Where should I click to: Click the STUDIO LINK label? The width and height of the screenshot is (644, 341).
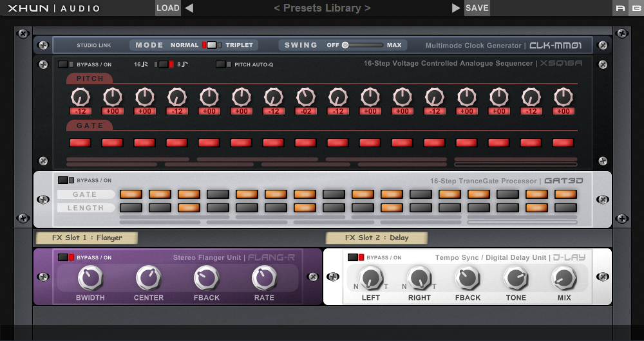click(x=93, y=45)
